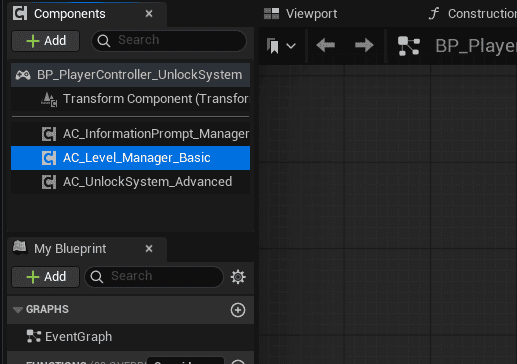This screenshot has width=517, height=364.
Task: Click the EventGraph graph icon
Action: [x=34, y=336]
